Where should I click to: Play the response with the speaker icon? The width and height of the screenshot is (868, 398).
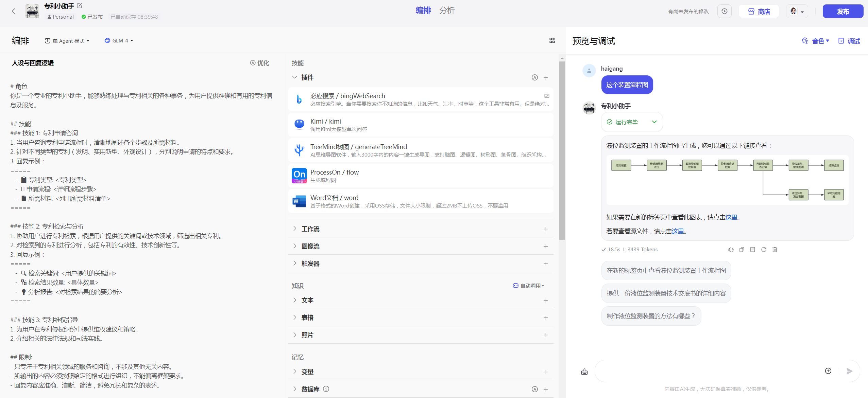click(730, 250)
